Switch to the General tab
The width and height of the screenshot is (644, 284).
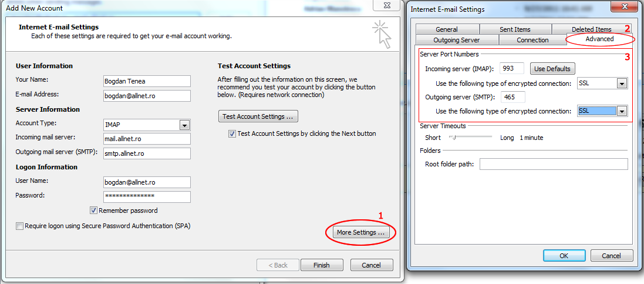coord(447,29)
